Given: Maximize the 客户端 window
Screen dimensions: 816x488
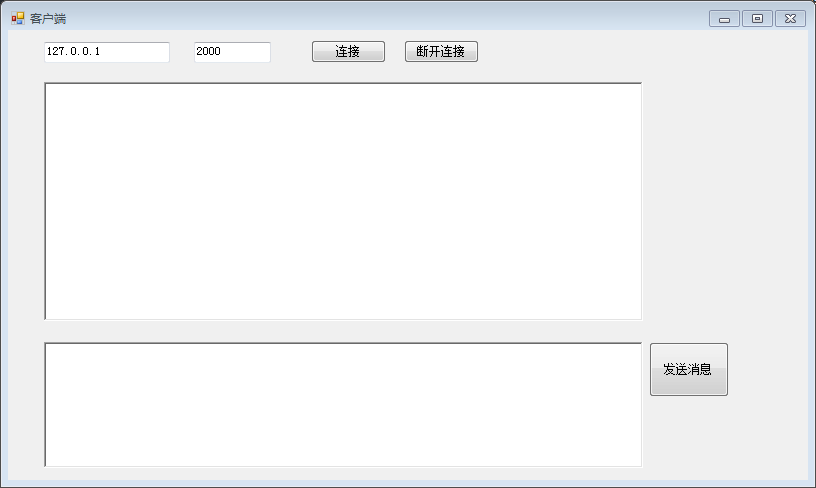Looking at the screenshot, I should [757, 19].
